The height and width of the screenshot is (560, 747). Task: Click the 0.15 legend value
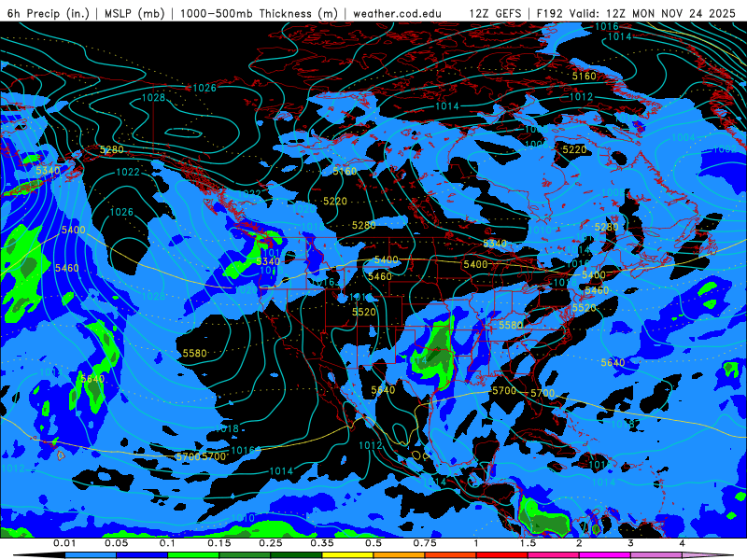point(219,543)
